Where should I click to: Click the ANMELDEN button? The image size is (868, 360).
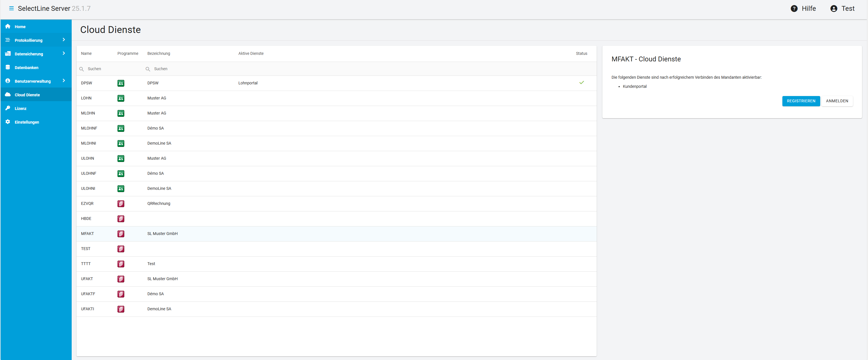point(837,101)
